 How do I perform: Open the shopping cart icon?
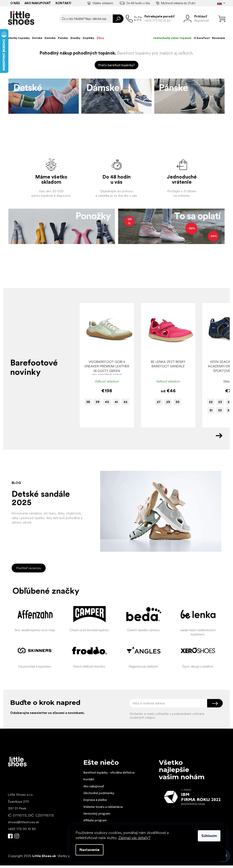point(222,19)
